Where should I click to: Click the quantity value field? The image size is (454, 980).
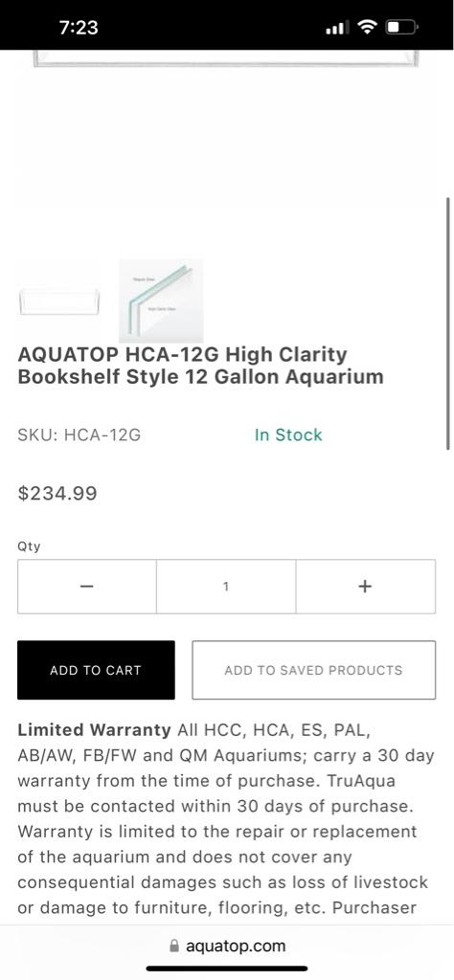[x=226, y=587]
